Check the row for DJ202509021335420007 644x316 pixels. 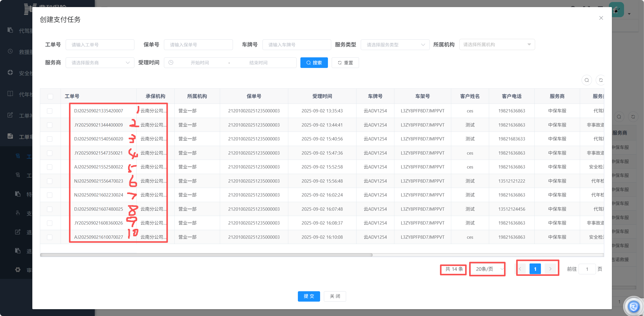(x=50, y=111)
